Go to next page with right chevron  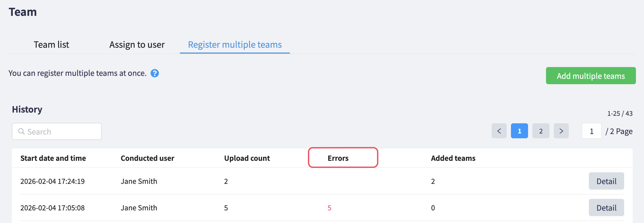click(561, 131)
